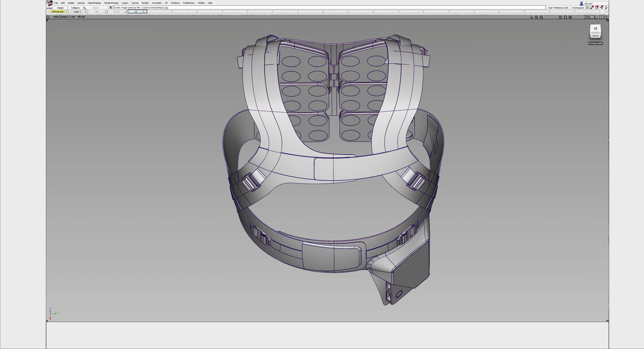Viewport: 644px width, 349px height.
Task: Toggle the Layer 1 visibility checkbox
Action: point(86,12)
